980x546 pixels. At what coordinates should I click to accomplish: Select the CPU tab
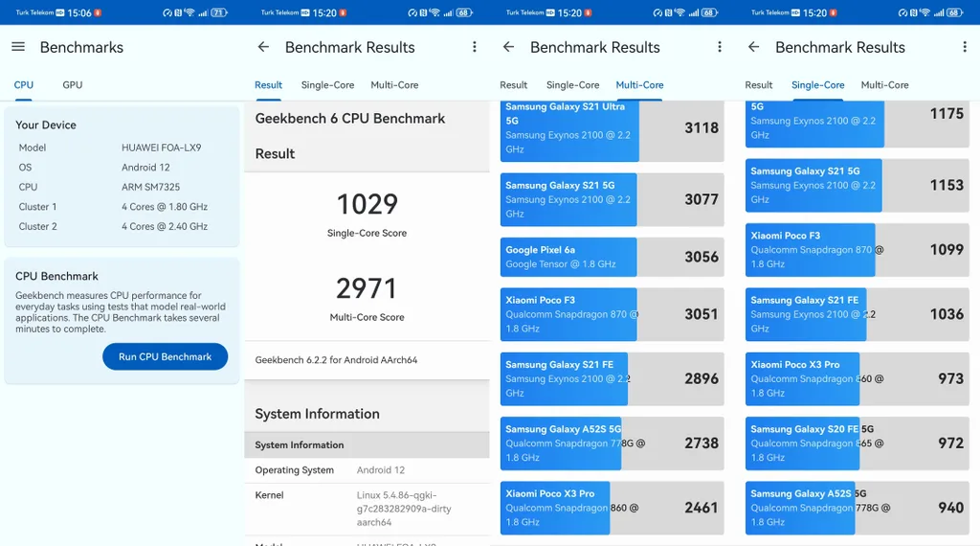24,85
